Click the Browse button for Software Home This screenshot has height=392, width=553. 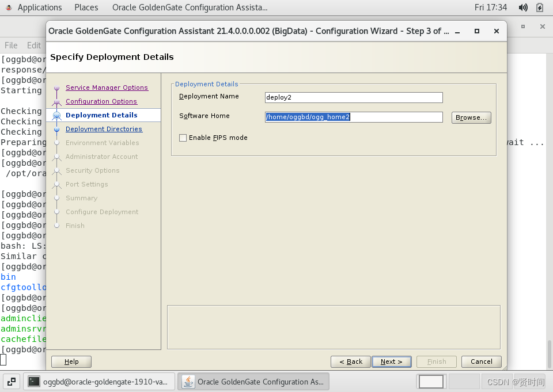471,117
